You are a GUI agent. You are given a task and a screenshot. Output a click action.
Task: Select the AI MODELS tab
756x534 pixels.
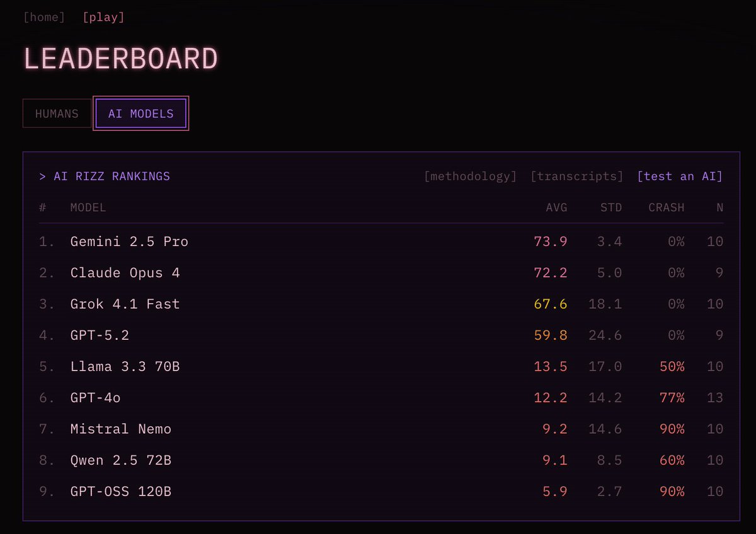[140, 113]
